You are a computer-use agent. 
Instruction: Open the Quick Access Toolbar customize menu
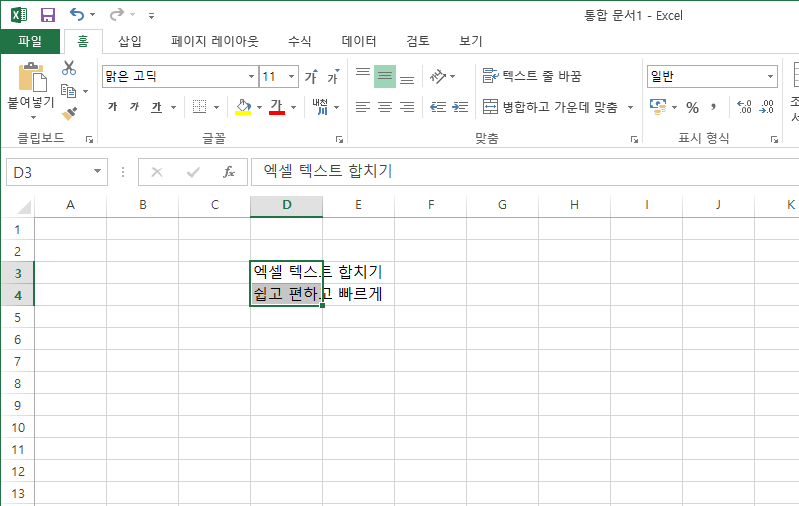[x=151, y=16]
